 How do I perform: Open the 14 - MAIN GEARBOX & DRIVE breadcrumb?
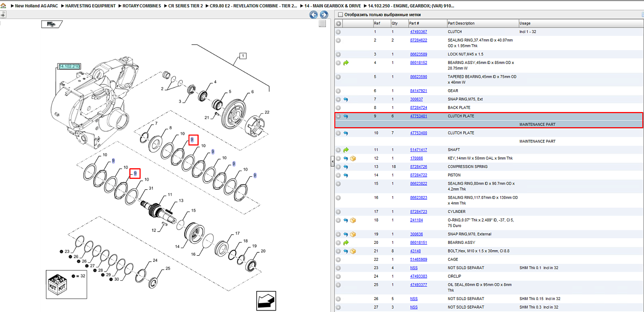point(333,6)
